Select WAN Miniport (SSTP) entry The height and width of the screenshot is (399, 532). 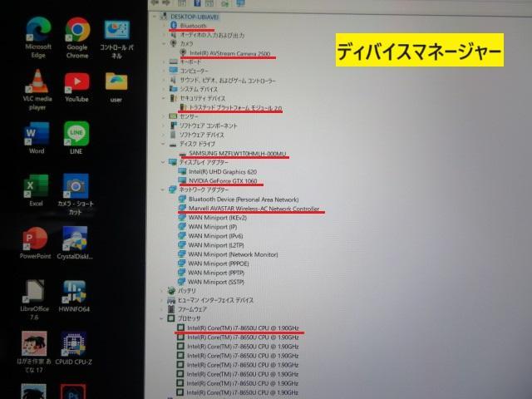coord(216,282)
